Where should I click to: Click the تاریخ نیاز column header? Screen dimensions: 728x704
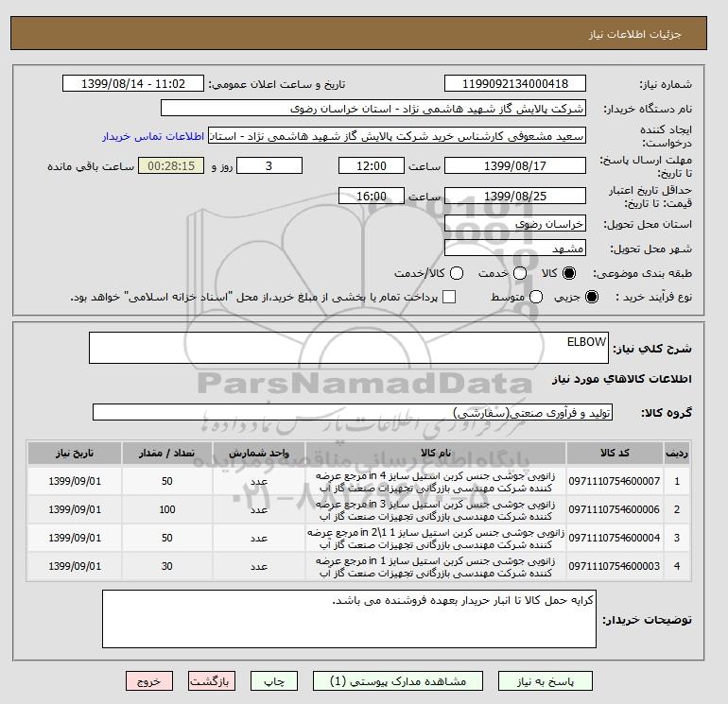(75, 453)
